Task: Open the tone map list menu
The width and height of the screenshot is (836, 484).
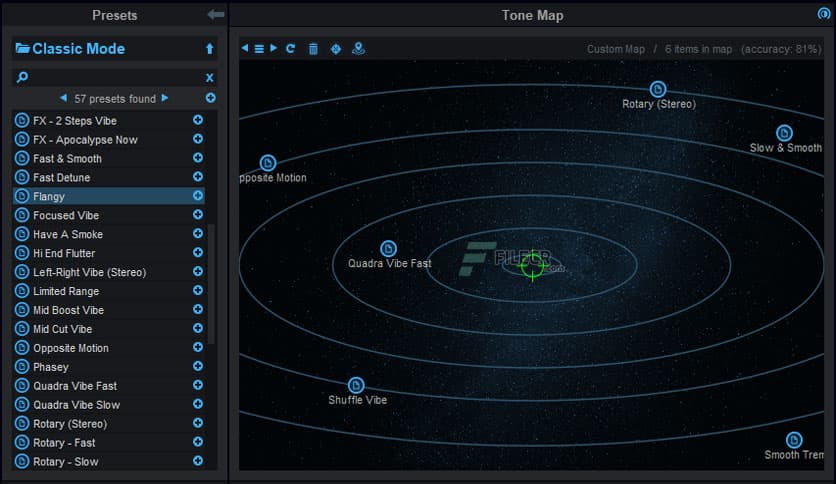Action: tap(259, 49)
